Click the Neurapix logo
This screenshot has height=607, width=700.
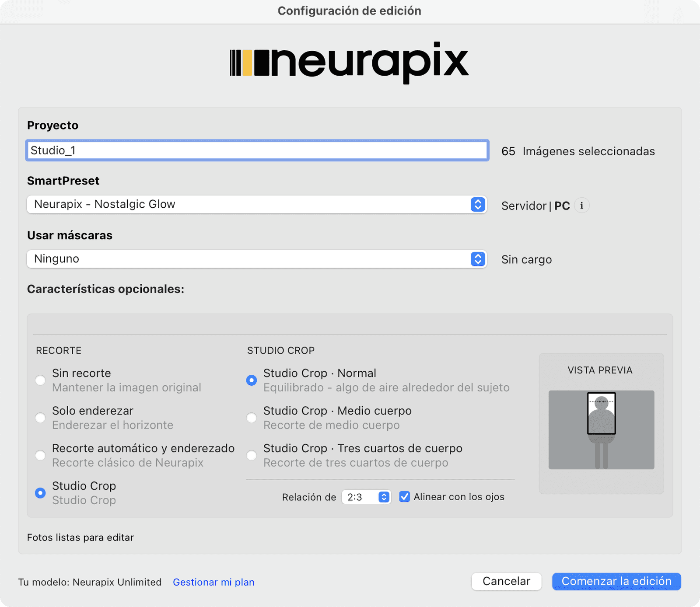click(x=350, y=63)
